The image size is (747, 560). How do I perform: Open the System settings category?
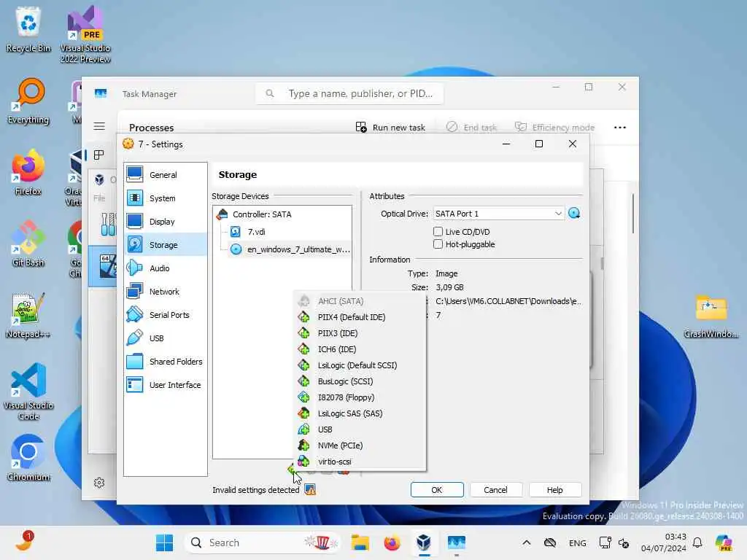click(165, 198)
